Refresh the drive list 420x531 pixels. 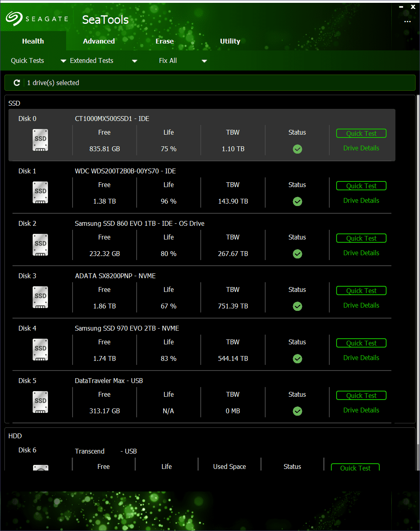[x=17, y=83]
